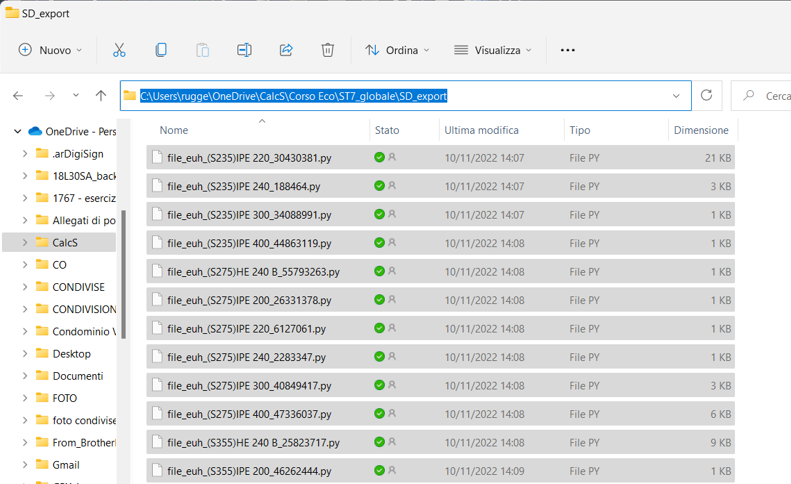
Task: Click the 10/11/2022 14:09 date cell
Action: tap(484, 471)
